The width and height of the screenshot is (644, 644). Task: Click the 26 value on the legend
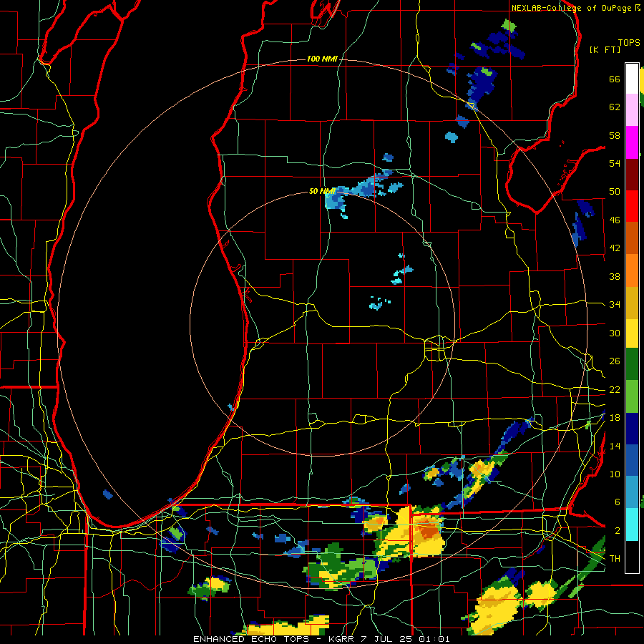coord(615,361)
